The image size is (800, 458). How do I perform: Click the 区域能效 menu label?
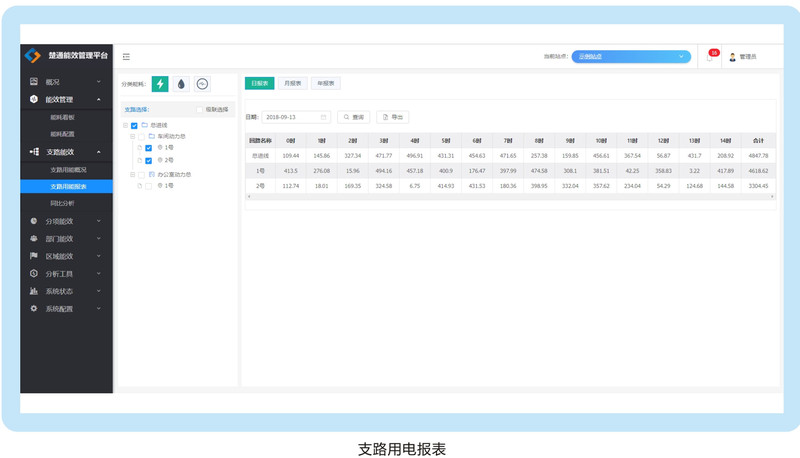tap(59, 256)
